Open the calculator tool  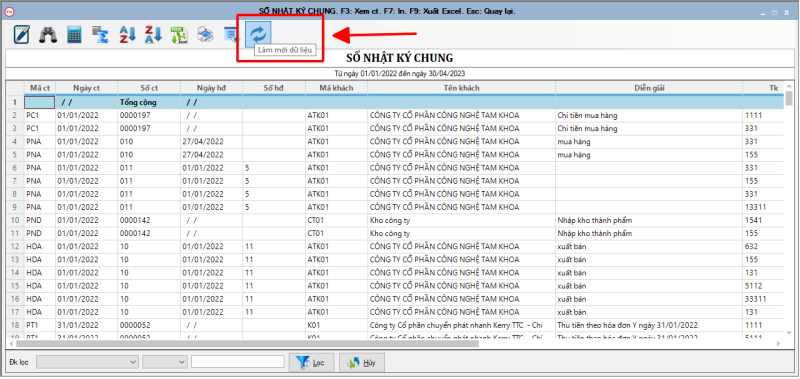(x=74, y=34)
